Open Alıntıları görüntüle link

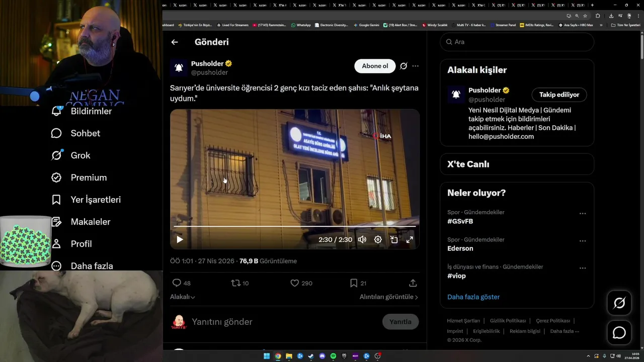(x=389, y=297)
